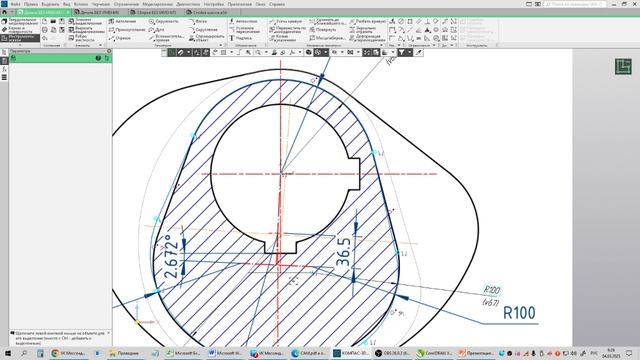Click the save document icon
Viewport: 640px width, 360px height.
click(x=62, y=21)
